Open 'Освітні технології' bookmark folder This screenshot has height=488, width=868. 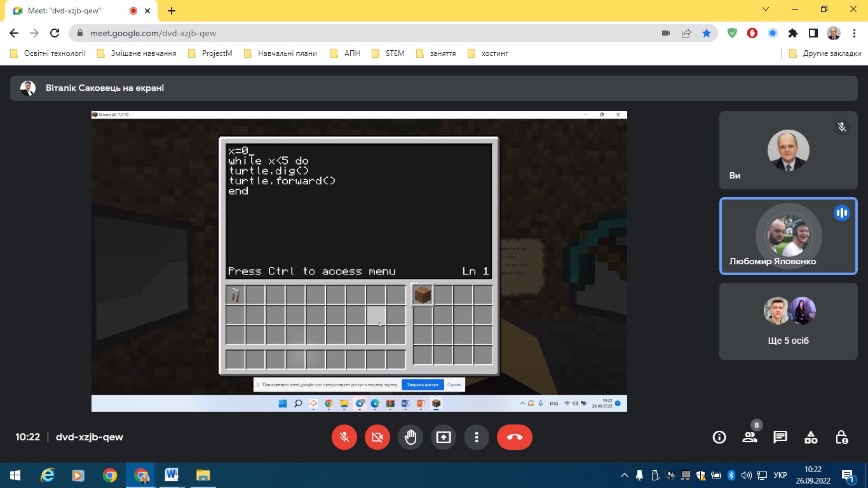pos(48,53)
